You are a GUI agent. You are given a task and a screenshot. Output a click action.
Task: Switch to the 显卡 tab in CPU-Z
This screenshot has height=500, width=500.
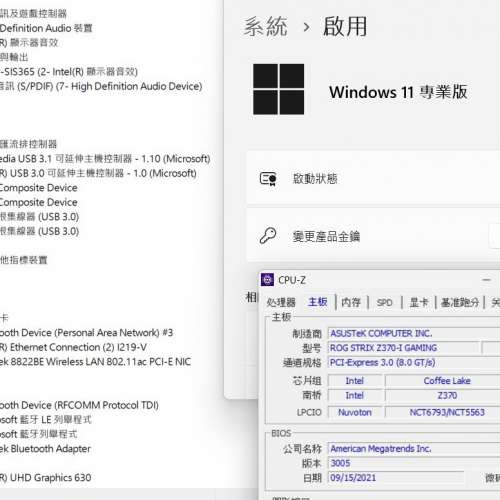coord(419,302)
